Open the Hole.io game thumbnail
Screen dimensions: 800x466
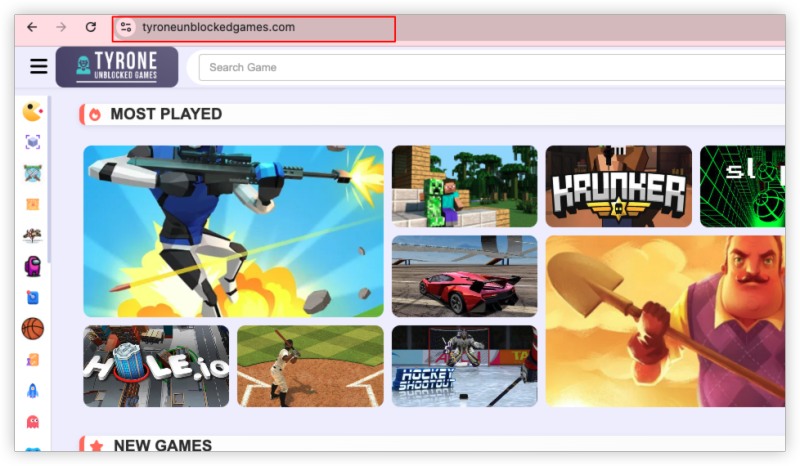[x=156, y=366]
